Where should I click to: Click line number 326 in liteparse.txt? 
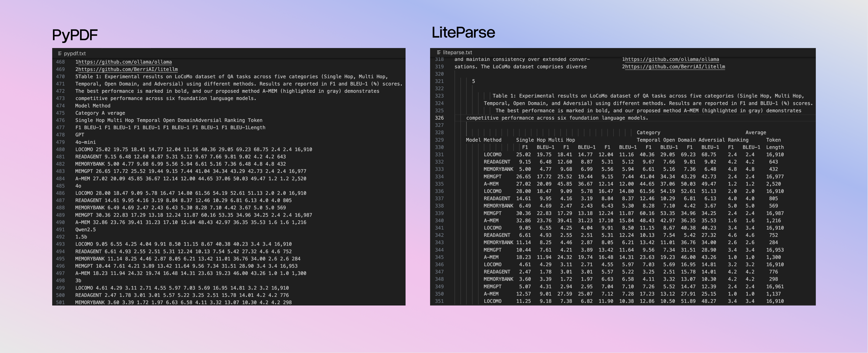coord(439,118)
